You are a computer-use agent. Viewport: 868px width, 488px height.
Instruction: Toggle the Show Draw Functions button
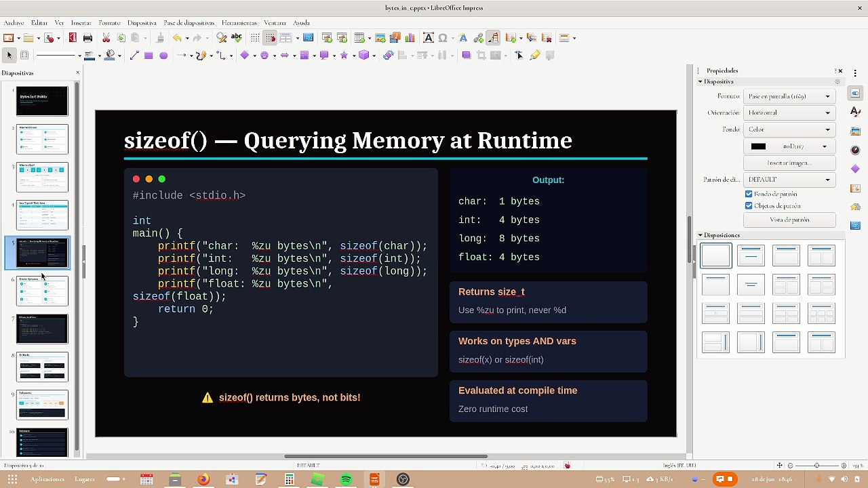[x=493, y=38]
